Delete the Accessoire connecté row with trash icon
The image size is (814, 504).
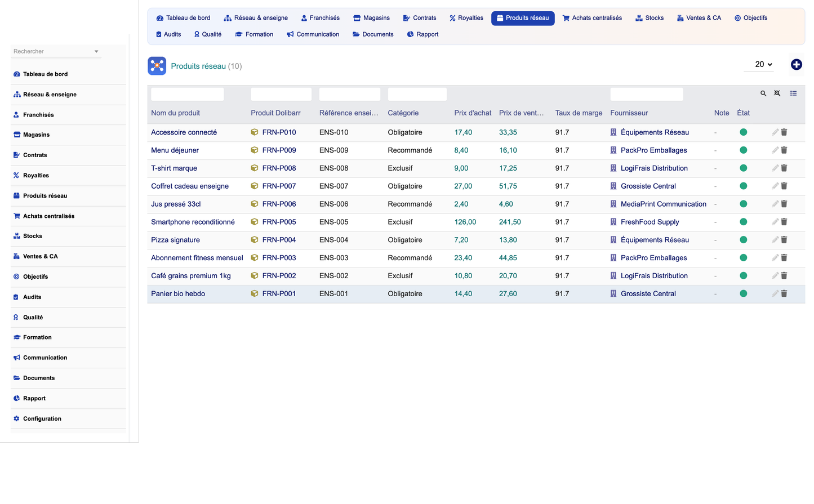pyautogui.click(x=784, y=132)
